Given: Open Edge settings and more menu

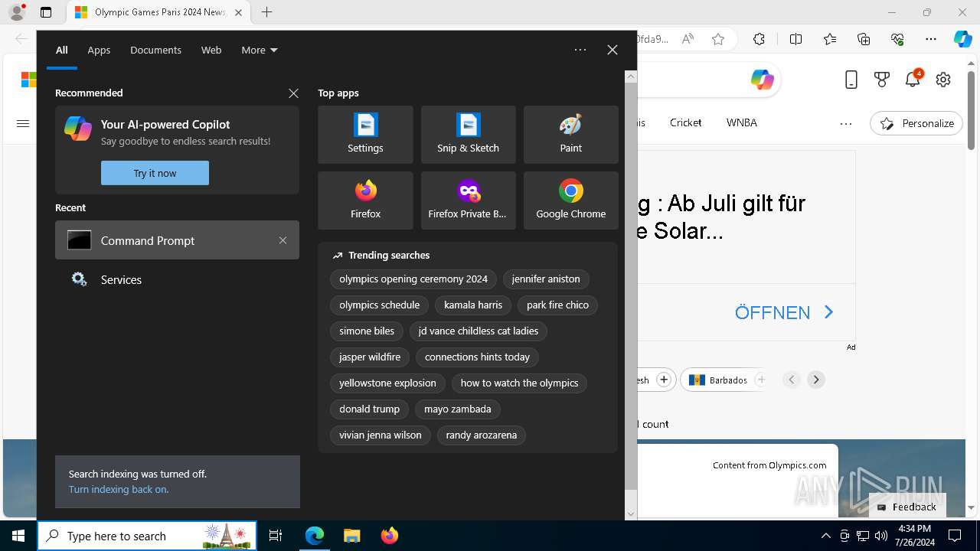Looking at the screenshot, I should (931, 39).
